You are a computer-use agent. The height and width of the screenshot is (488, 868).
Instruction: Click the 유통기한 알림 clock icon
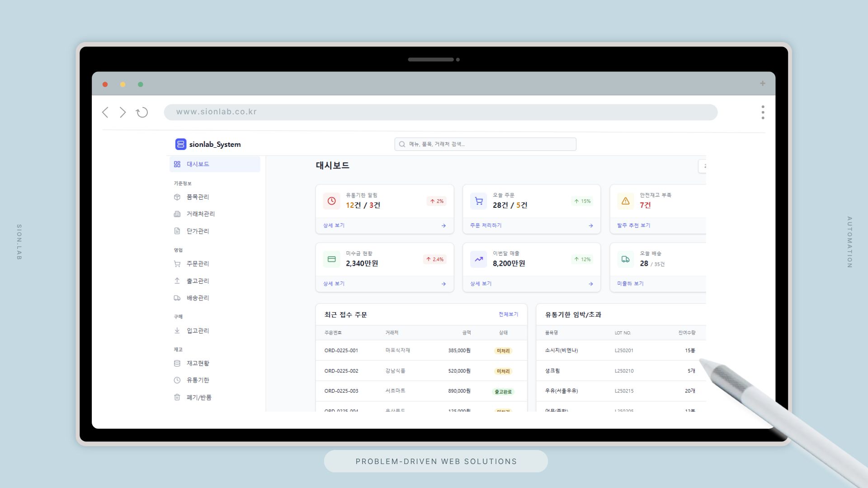[331, 201]
